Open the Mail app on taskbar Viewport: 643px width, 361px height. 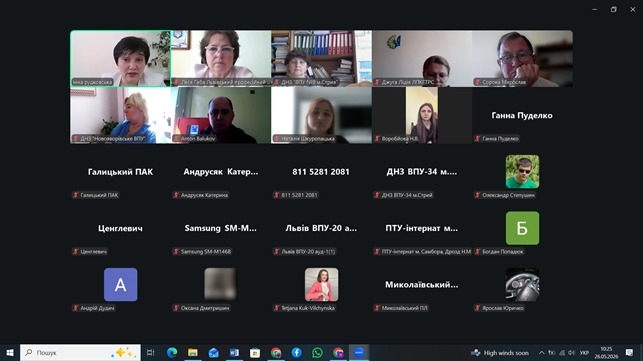213,352
